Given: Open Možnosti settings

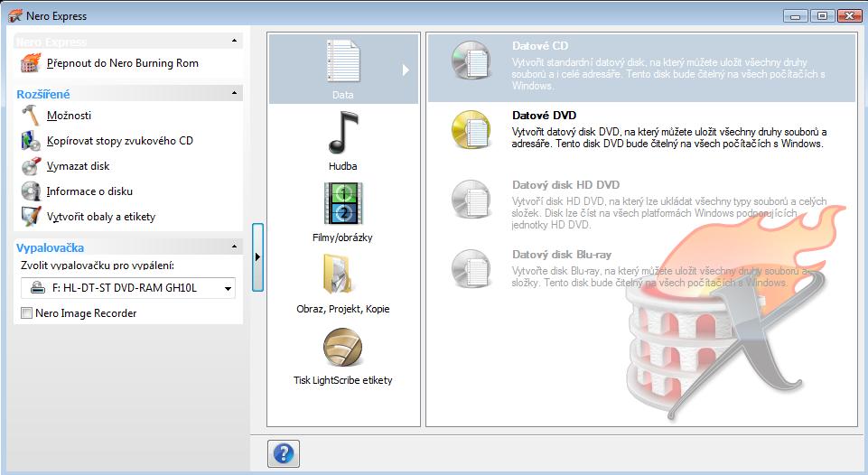Looking at the screenshot, I should (x=69, y=116).
